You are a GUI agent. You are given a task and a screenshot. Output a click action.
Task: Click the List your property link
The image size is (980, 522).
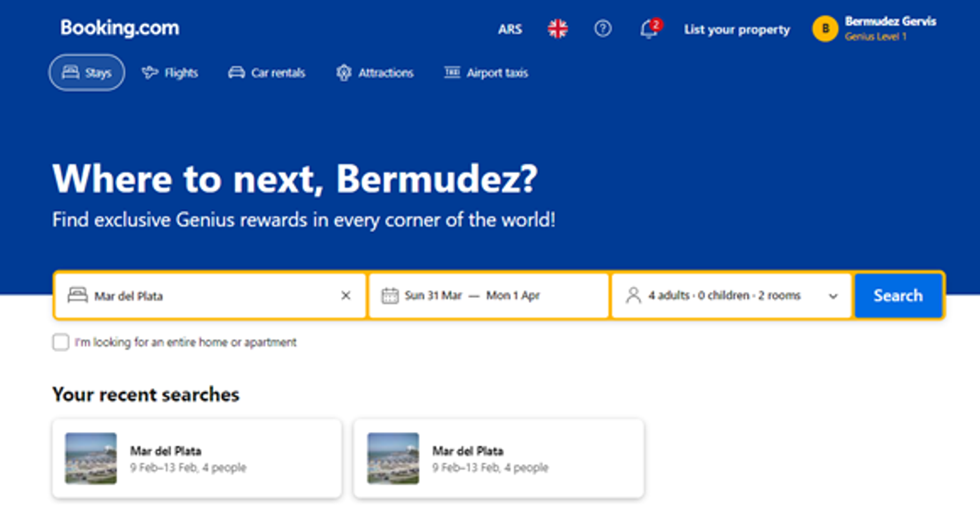pos(737,29)
